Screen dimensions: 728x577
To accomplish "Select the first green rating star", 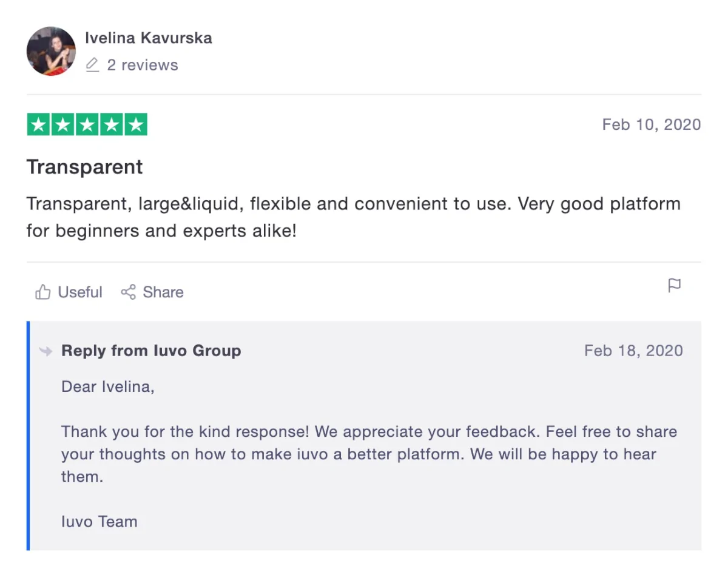I will tap(39, 125).
